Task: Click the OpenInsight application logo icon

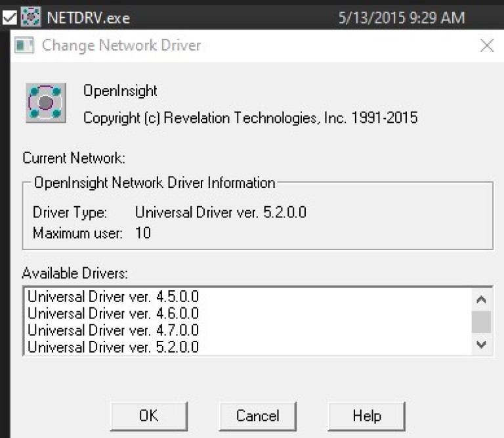Action: [46, 103]
